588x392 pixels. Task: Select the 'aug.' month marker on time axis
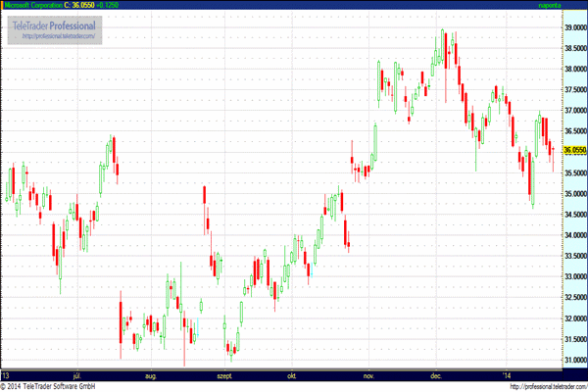pyautogui.click(x=151, y=375)
